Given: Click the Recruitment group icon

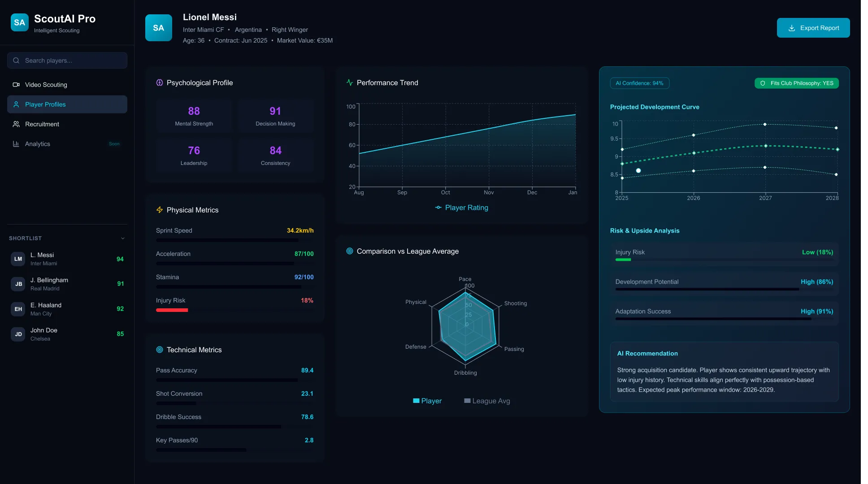Looking at the screenshot, I should point(16,124).
